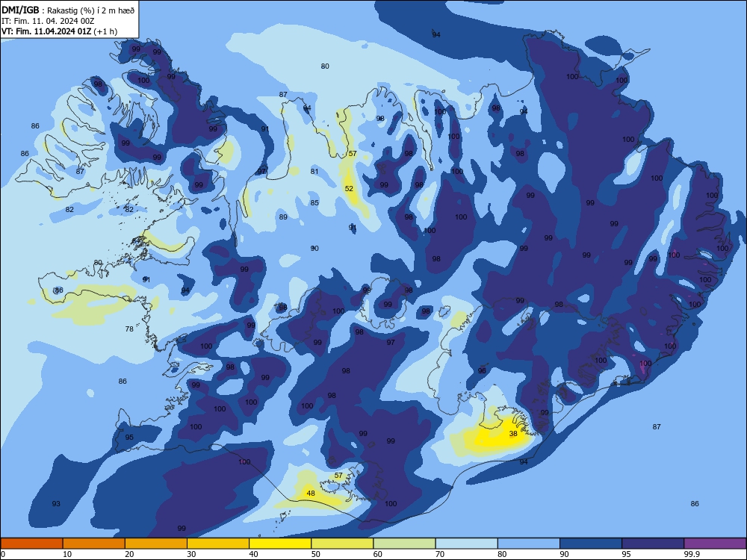
Task: Select the 48 humidity value on the map
Action: click(x=311, y=494)
